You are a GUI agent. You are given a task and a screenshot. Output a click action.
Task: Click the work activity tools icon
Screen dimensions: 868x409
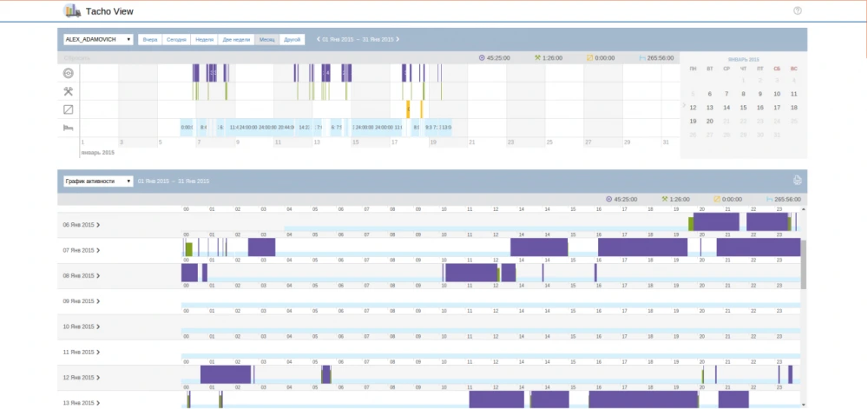[x=69, y=91]
